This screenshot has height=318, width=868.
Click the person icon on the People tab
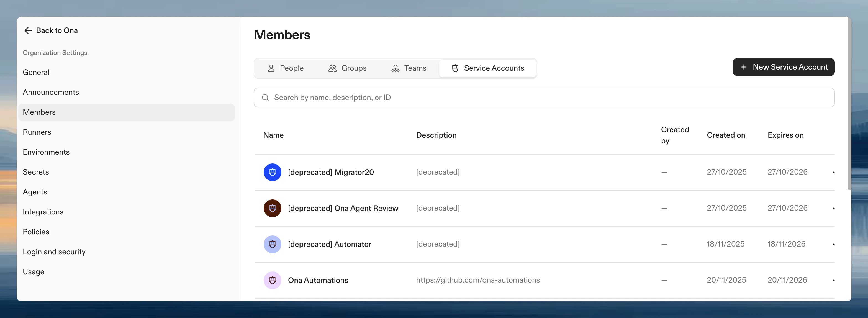coord(271,68)
